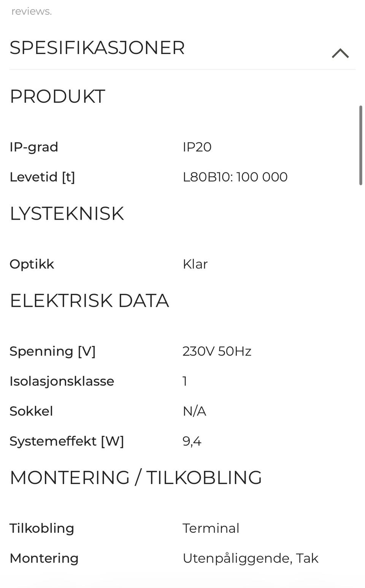Click the Klar optics value
Image resolution: width=365 pixels, height=588 pixels.
(195, 264)
